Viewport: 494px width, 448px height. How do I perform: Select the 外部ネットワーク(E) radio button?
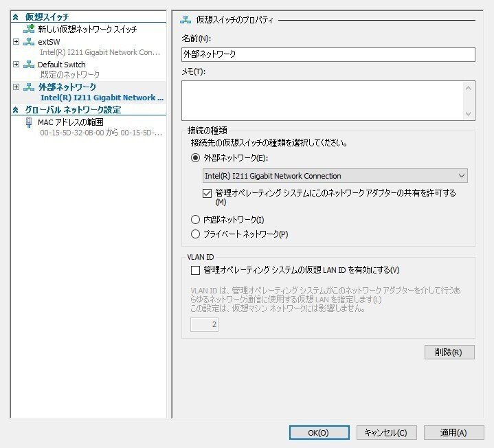pyautogui.click(x=195, y=158)
